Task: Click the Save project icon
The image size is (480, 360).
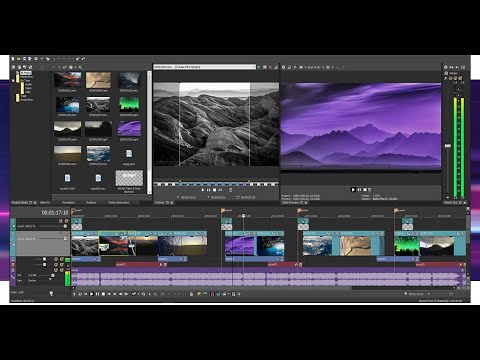Action: (24, 59)
